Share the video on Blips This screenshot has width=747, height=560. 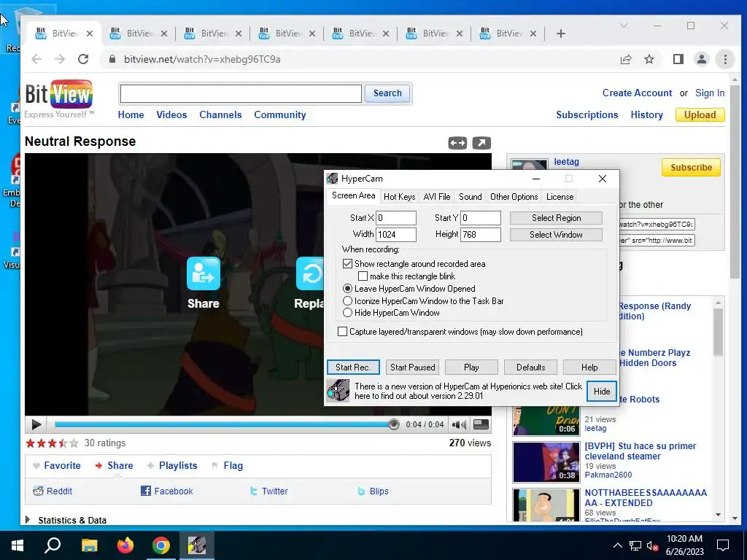tap(373, 491)
